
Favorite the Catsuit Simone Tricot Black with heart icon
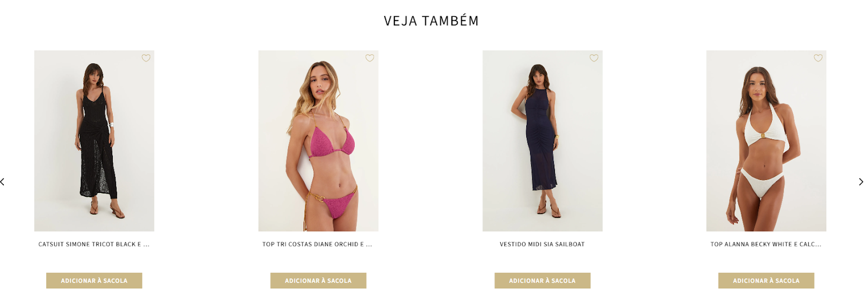(x=146, y=58)
